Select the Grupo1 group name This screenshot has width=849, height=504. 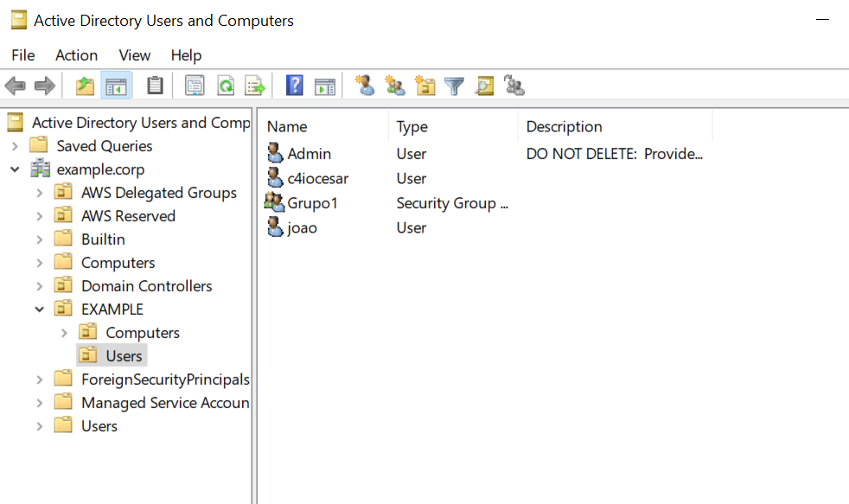pos(312,203)
